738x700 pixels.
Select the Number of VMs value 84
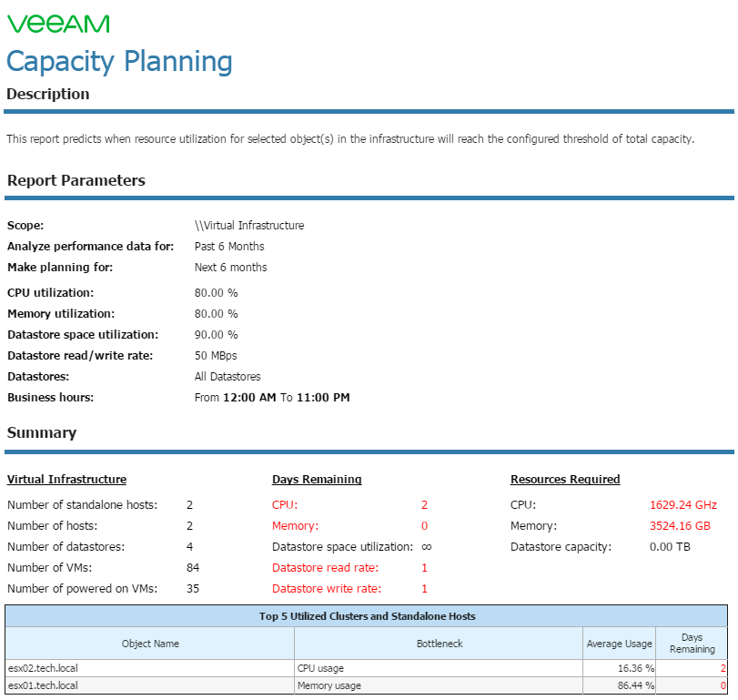coord(193,568)
